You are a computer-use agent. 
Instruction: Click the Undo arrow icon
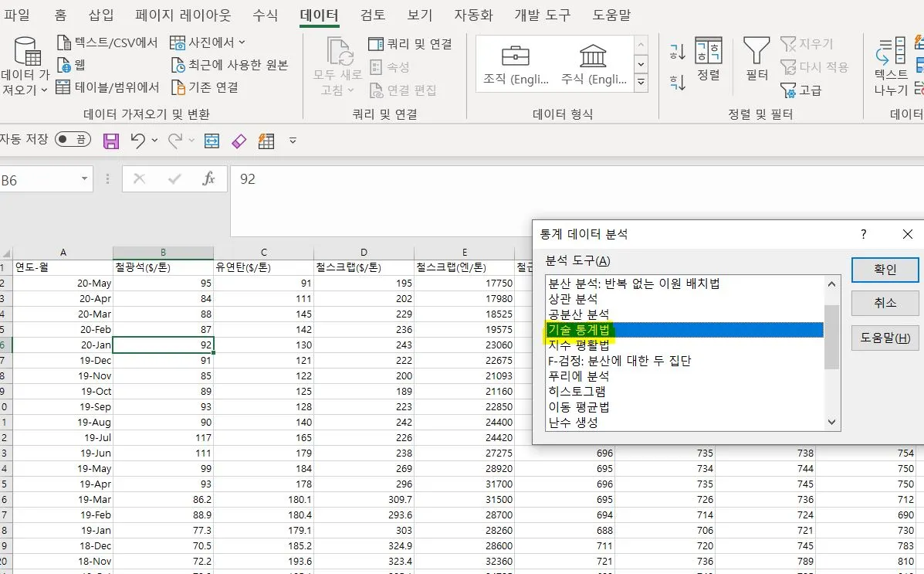[x=137, y=141]
